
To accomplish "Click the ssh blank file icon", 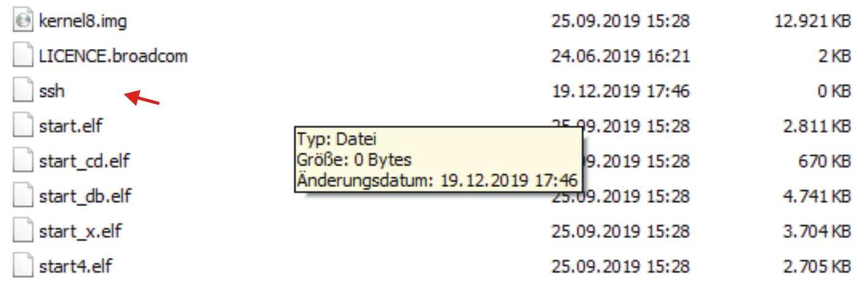I will pos(23,92).
